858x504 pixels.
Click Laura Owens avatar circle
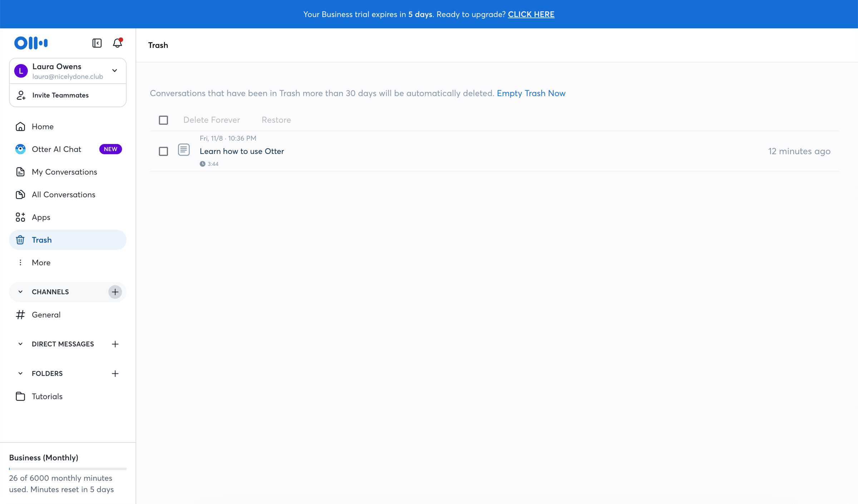pos(21,71)
